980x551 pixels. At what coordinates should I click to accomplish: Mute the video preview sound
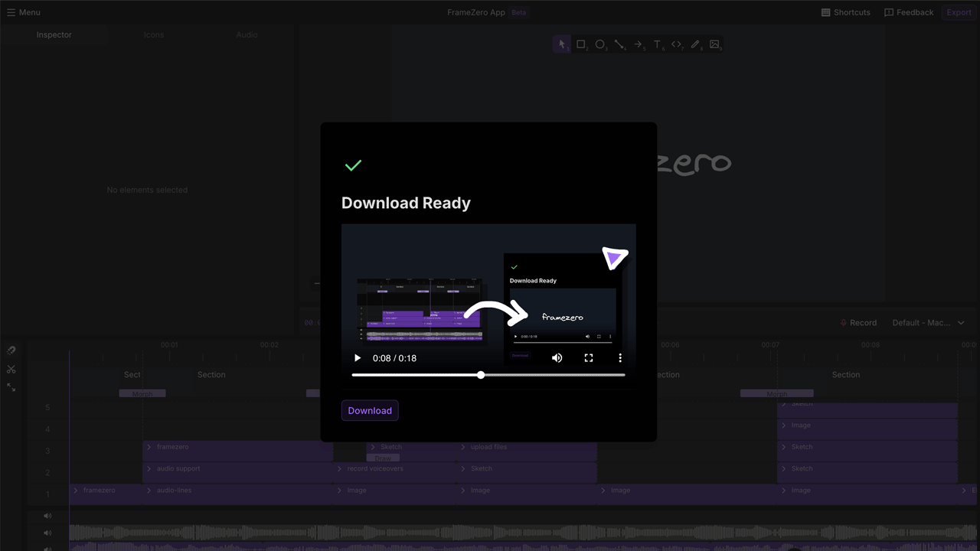click(557, 357)
